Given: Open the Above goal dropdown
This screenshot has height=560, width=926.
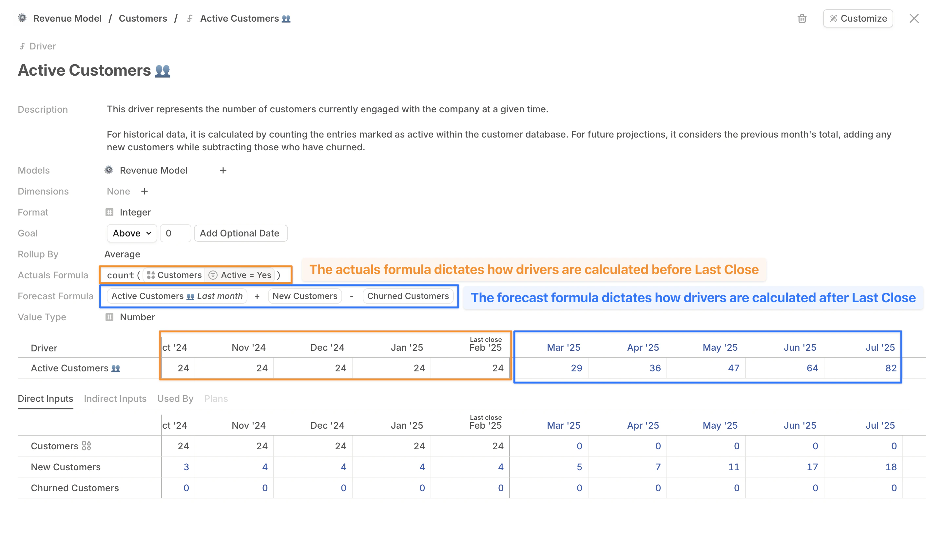Looking at the screenshot, I should [131, 233].
